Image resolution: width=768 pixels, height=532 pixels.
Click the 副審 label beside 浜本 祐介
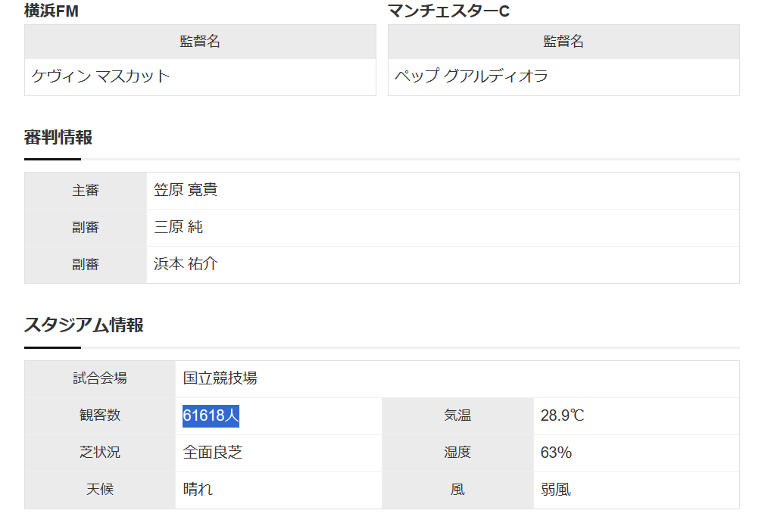point(86,265)
